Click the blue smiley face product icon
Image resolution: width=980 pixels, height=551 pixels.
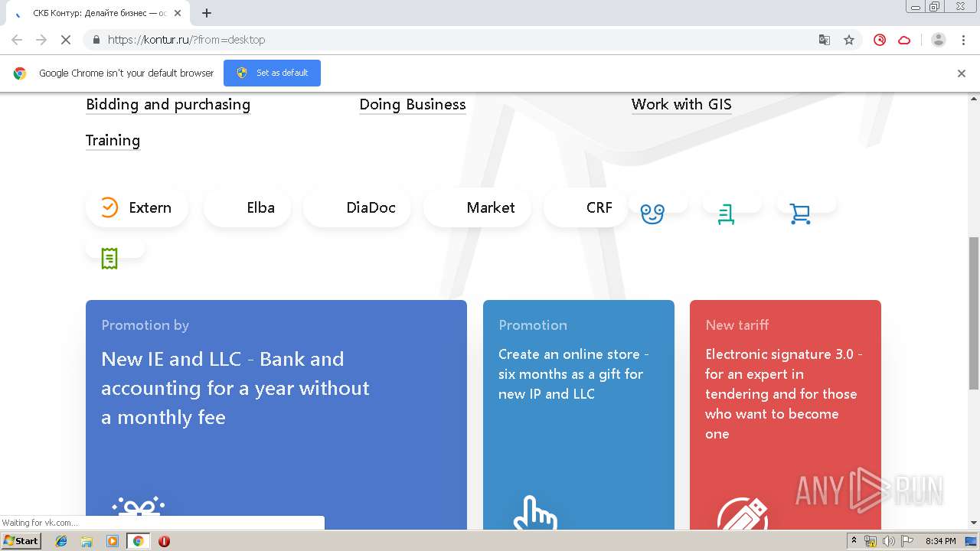pos(652,214)
